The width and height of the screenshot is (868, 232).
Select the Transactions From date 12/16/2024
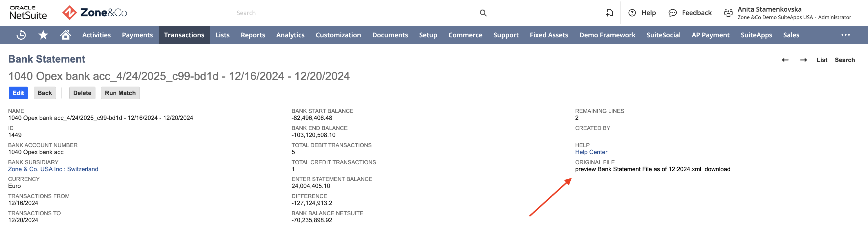pyautogui.click(x=23, y=203)
